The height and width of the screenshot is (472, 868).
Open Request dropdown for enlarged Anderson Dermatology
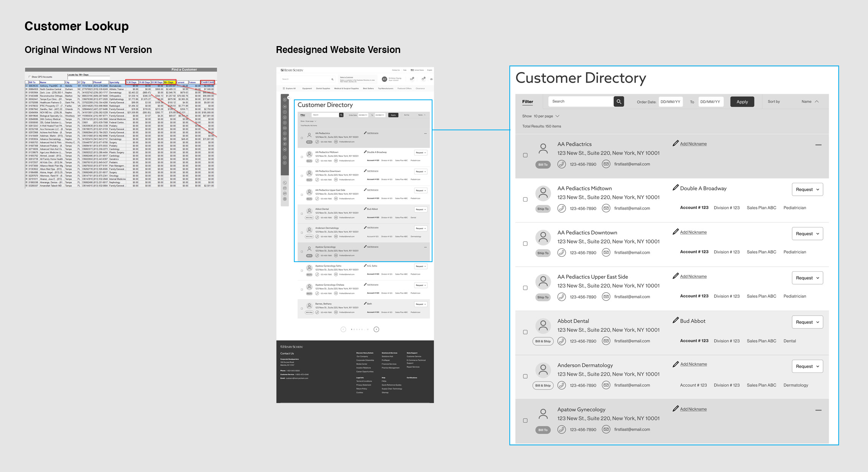[x=807, y=366]
